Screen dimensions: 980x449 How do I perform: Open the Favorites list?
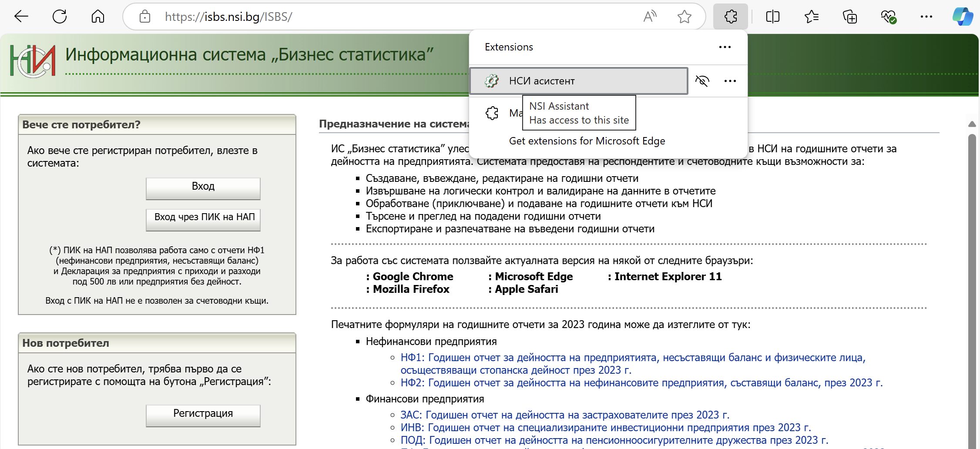point(812,17)
